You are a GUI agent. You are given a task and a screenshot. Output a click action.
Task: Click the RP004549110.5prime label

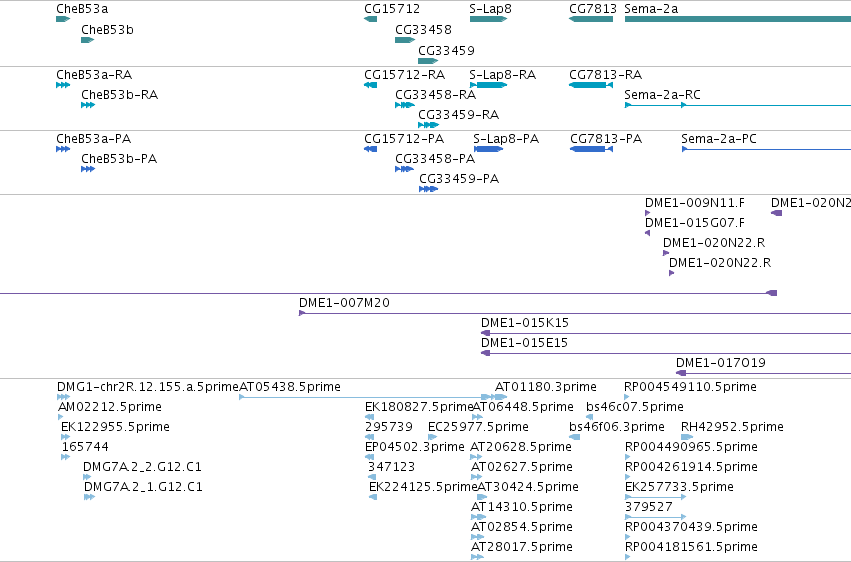[x=690, y=387]
